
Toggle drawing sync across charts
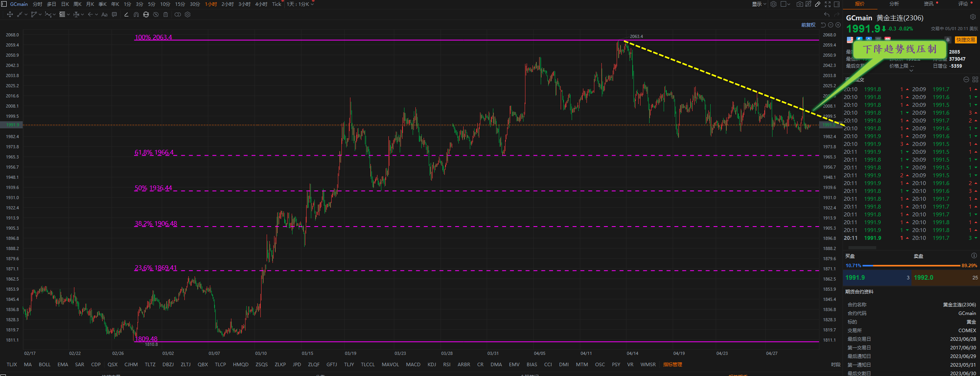pyautogui.click(x=146, y=14)
